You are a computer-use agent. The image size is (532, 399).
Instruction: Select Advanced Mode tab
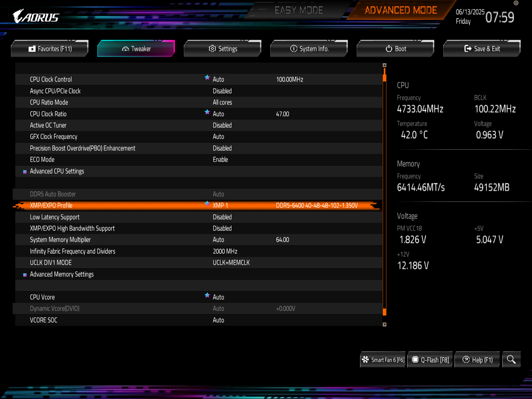coord(401,10)
